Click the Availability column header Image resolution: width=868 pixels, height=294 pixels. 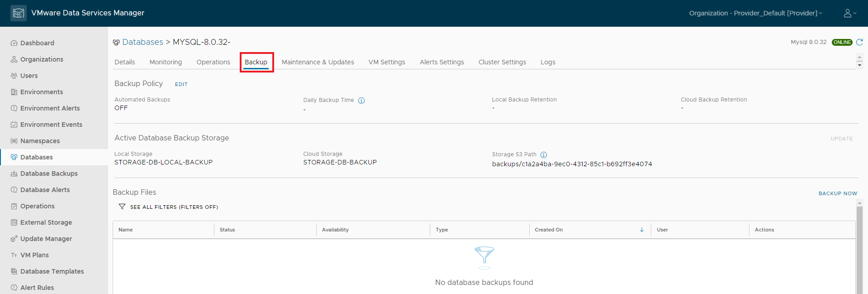coord(335,230)
